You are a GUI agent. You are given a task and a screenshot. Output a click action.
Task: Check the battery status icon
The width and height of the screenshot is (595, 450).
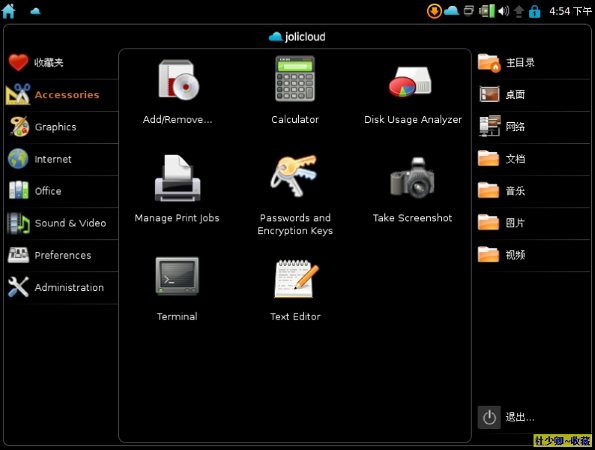487,11
